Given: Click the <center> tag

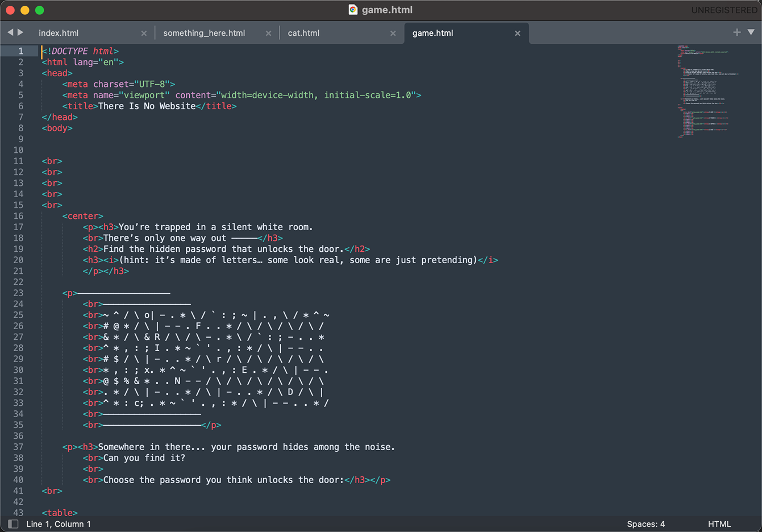Looking at the screenshot, I should coord(83,216).
